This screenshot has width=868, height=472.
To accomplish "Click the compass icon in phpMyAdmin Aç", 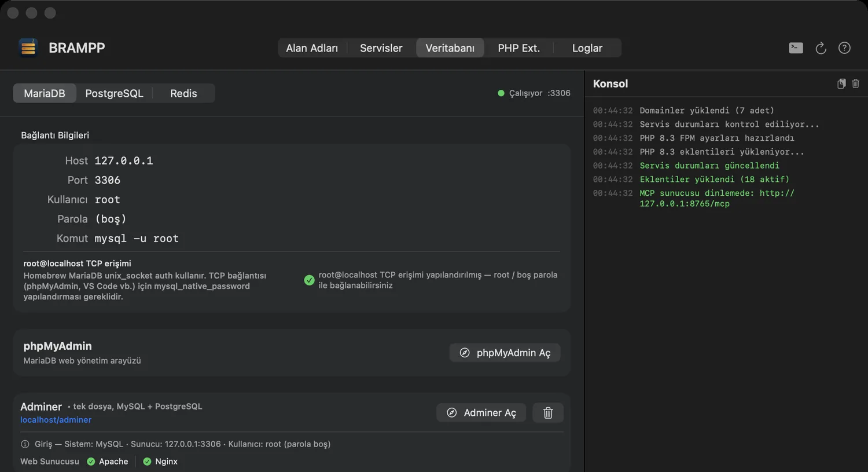I will pos(465,353).
